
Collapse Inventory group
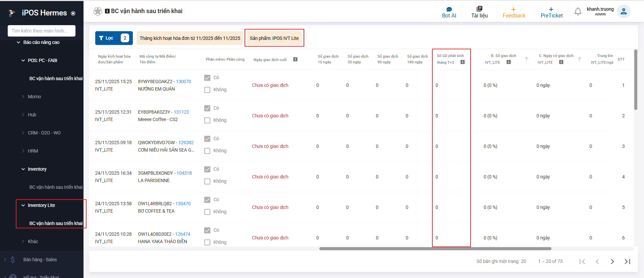pos(23,169)
